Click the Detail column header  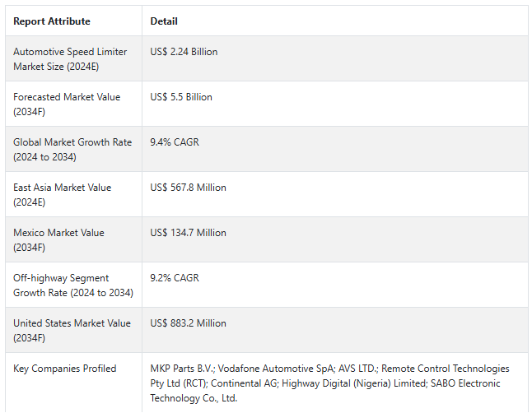pyautogui.click(x=164, y=21)
